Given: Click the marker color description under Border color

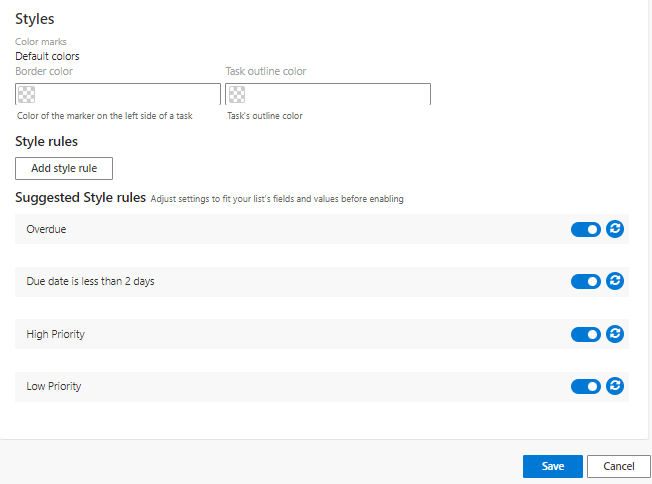Looking at the screenshot, I should point(105,116).
